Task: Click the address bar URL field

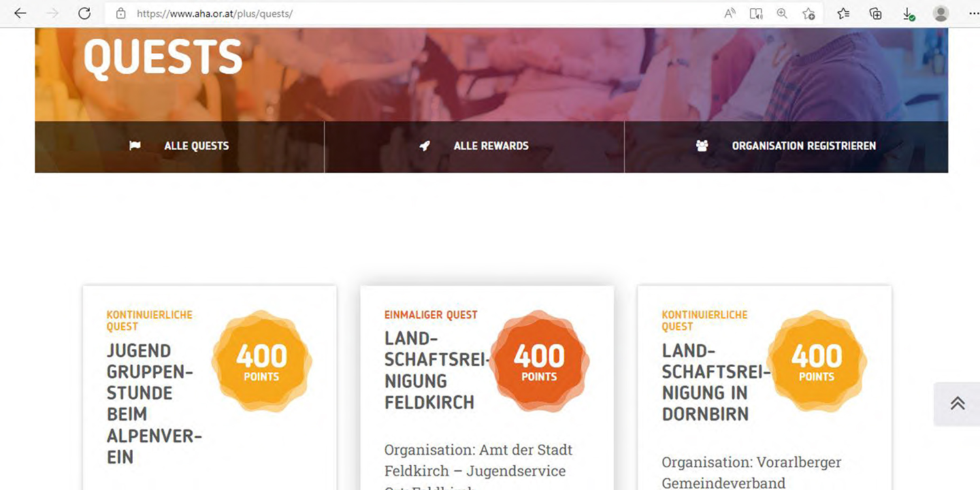Action: click(x=422, y=14)
